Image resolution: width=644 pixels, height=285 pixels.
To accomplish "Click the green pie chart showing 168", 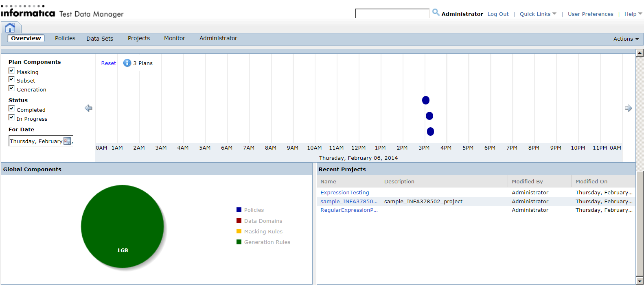I will [x=123, y=226].
